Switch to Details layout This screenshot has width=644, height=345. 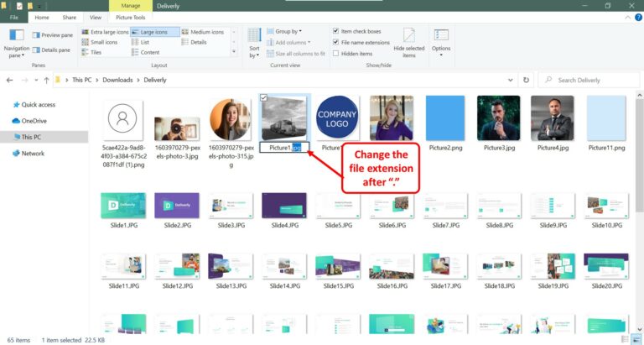195,42
